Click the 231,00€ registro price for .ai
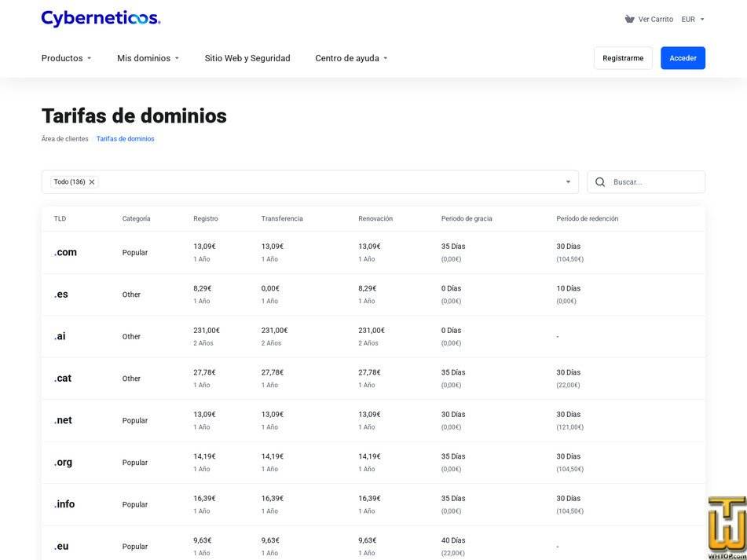This screenshot has width=747, height=560. point(207,330)
